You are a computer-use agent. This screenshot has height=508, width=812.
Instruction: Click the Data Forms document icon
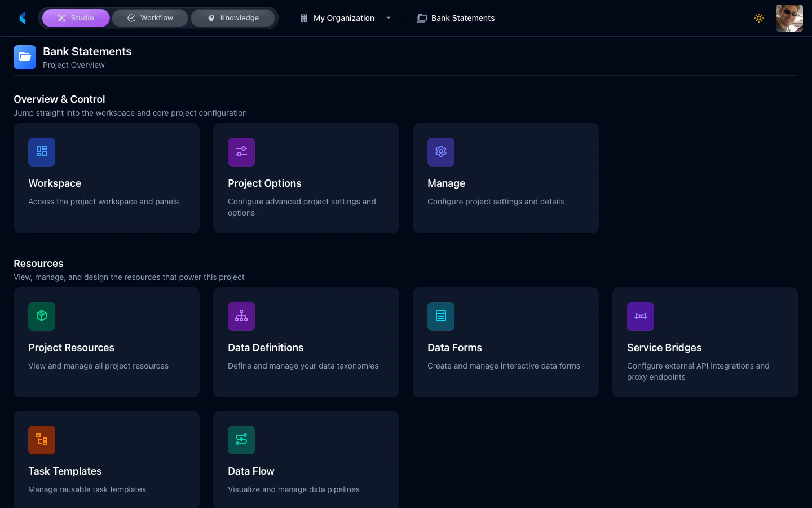click(x=441, y=316)
